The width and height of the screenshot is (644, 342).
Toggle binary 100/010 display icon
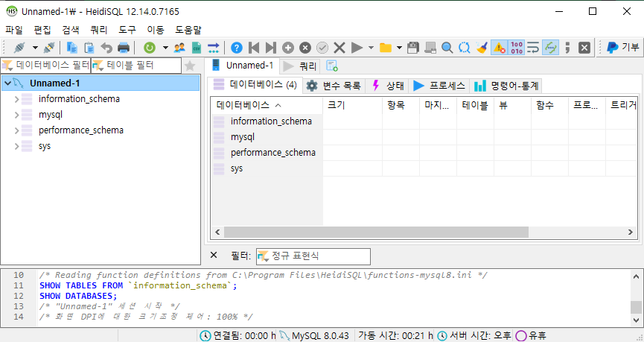pos(516,48)
